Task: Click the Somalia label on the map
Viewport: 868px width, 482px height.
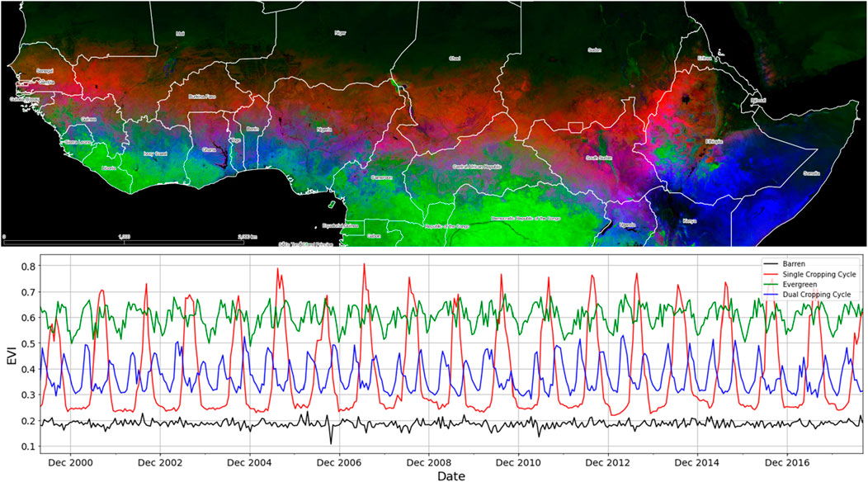Action: coord(812,173)
